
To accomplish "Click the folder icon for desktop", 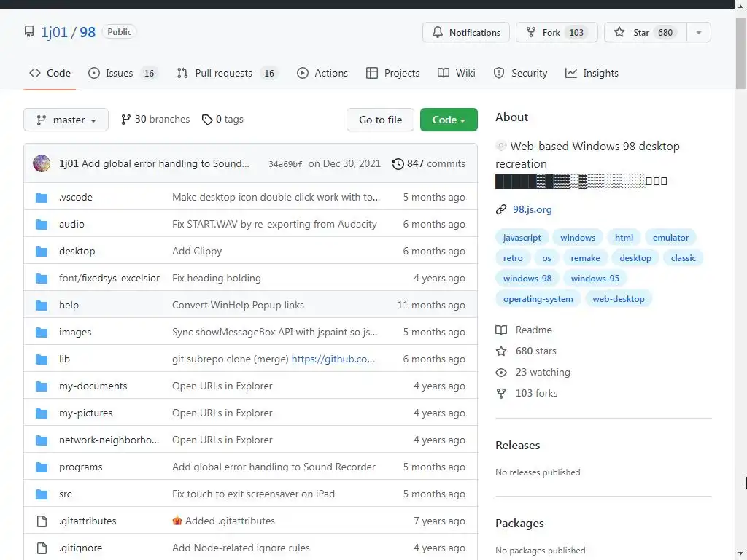I will point(42,252).
